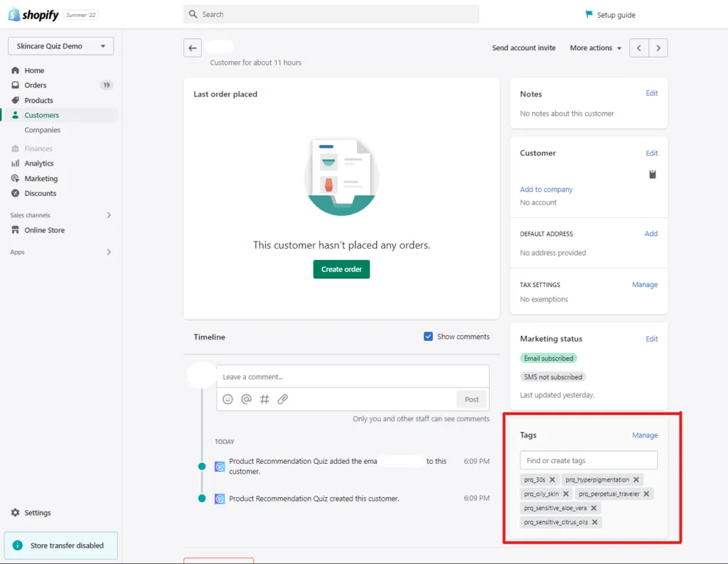Remove the prq_oily_skin tag
The width and height of the screenshot is (728, 564).
tap(565, 494)
